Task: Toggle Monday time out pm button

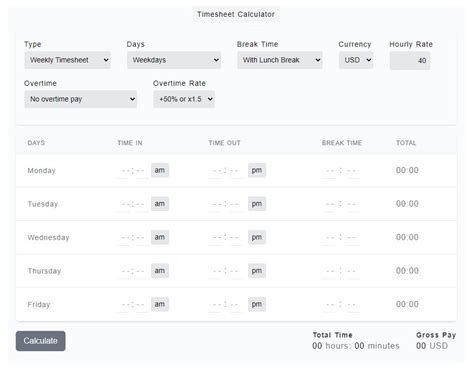Action: (257, 170)
